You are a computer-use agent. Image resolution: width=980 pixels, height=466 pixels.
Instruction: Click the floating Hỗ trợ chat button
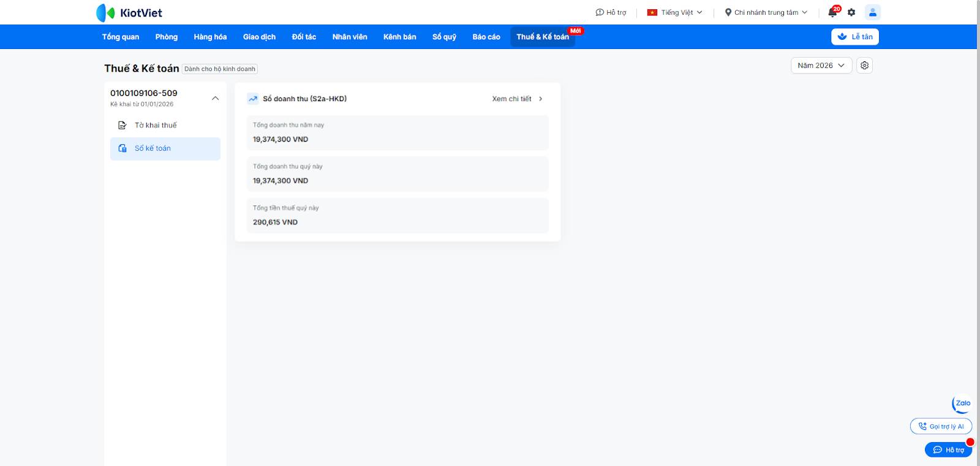pyautogui.click(x=948, y=450)
